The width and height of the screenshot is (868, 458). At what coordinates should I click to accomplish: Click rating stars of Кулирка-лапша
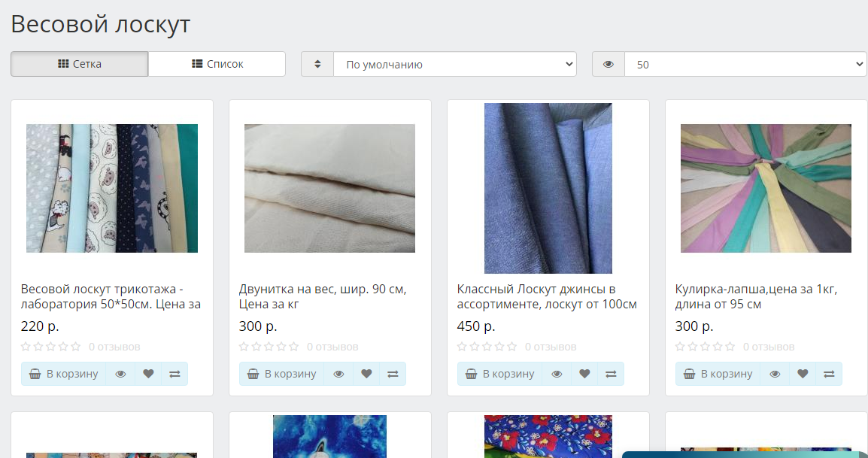(x=706, y=347)
